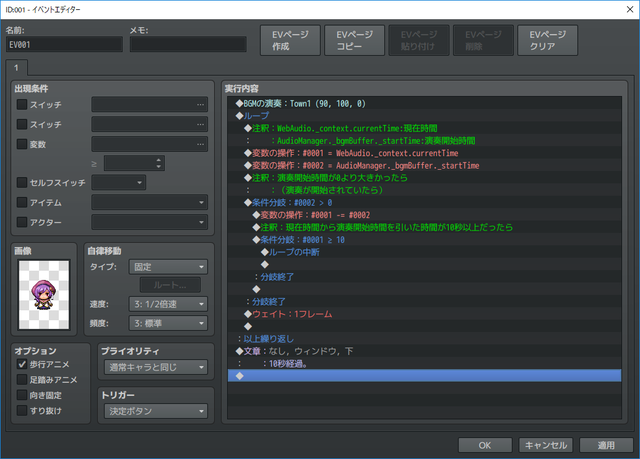Open the movement タイプ dropdown showing 固定
This screenshot has width=640, height=459.
(x=168, y=267)
